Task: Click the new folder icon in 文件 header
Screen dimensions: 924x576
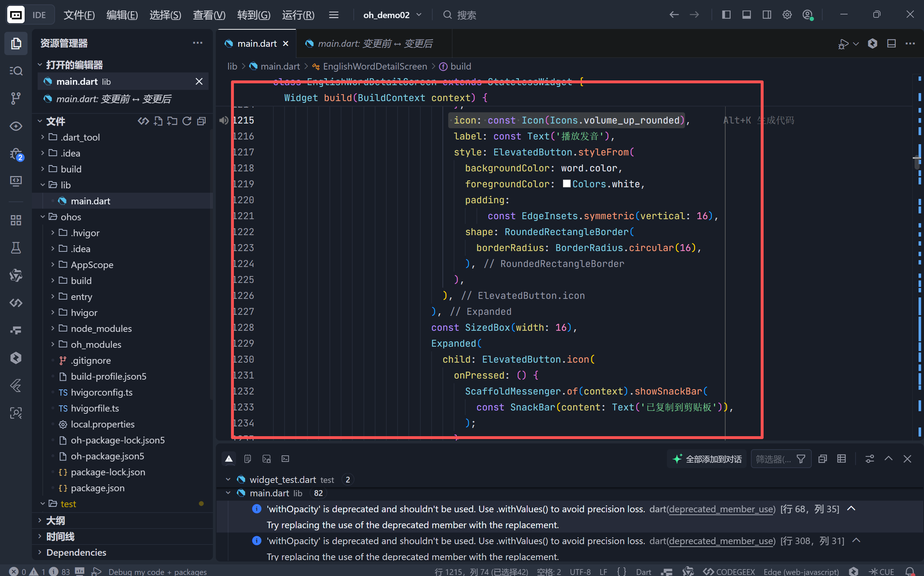Action: pyautogui.click(x=172, y=121)
